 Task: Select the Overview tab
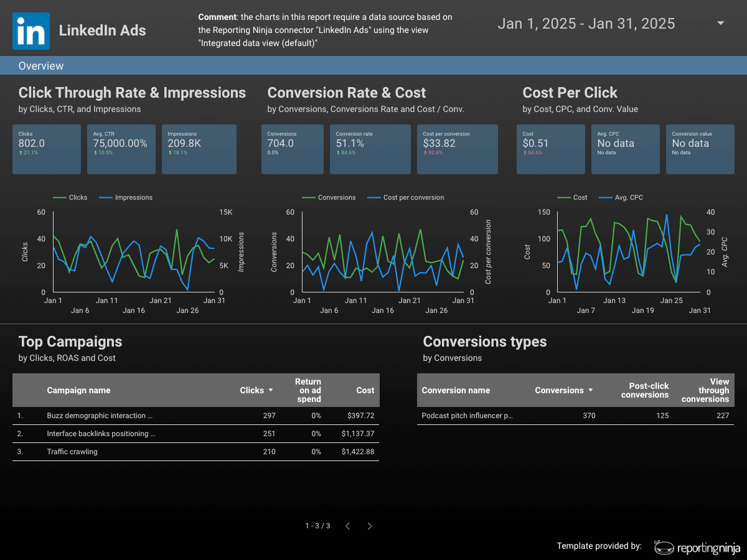pos(41,66)
